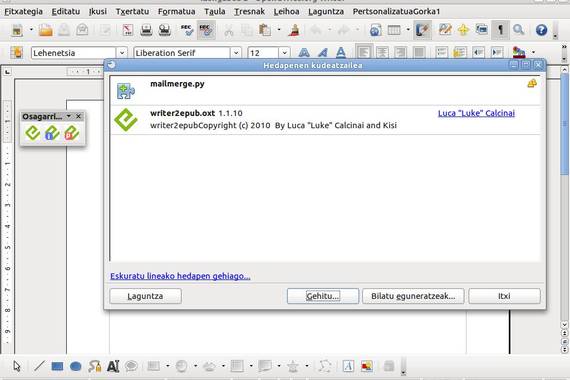Open the Formatua menu

point(176,12)
